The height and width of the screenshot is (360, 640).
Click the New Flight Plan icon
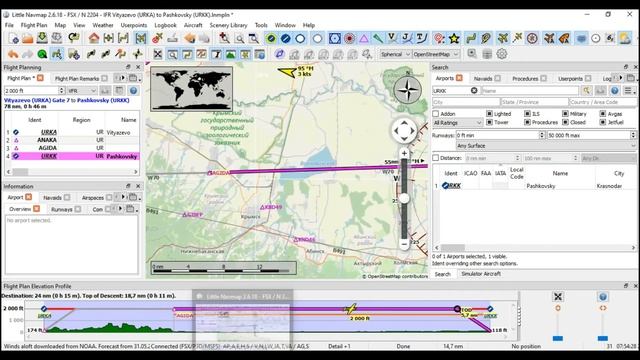coord(13,38)
